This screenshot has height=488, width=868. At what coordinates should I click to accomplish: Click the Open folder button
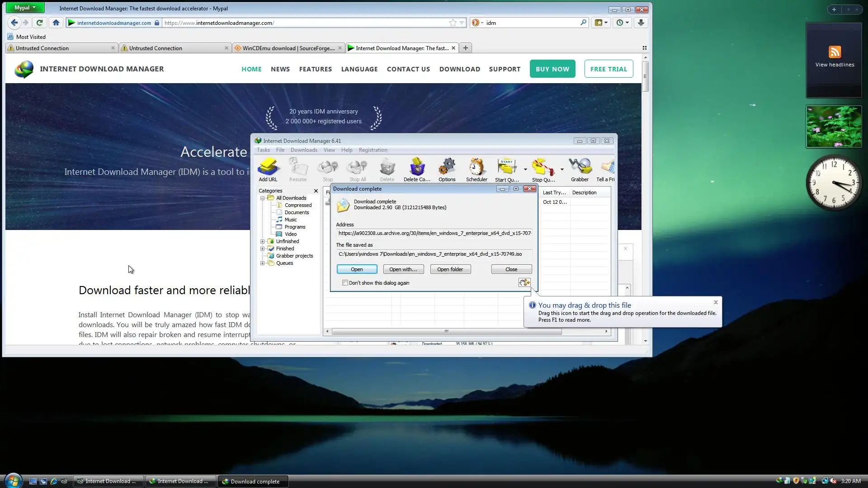pos(450,269)
